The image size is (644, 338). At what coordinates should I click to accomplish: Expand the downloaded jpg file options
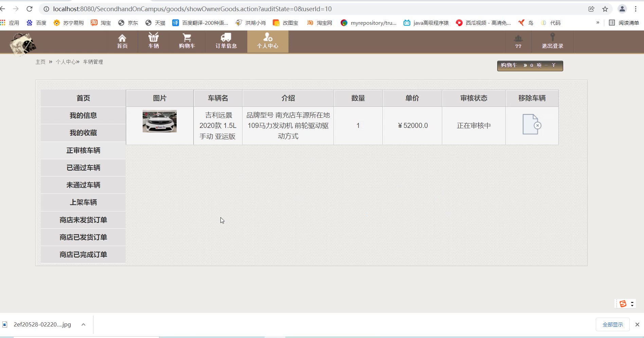coord(83,325)
